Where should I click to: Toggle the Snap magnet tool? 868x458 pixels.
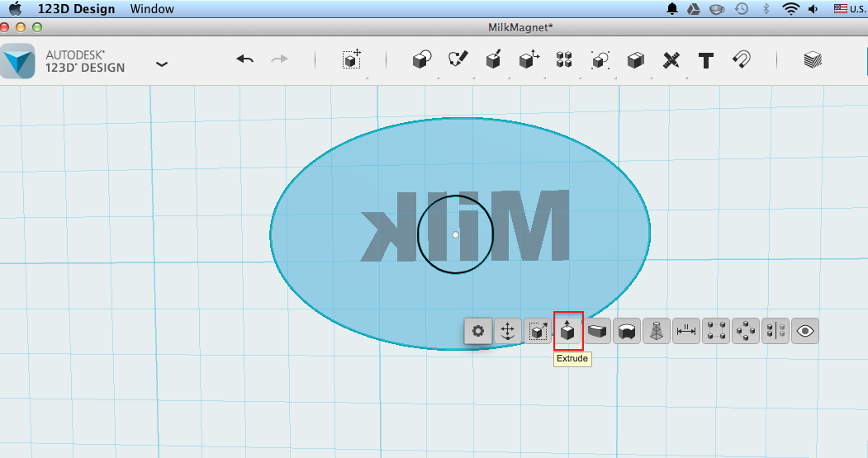tap(742, 59)
